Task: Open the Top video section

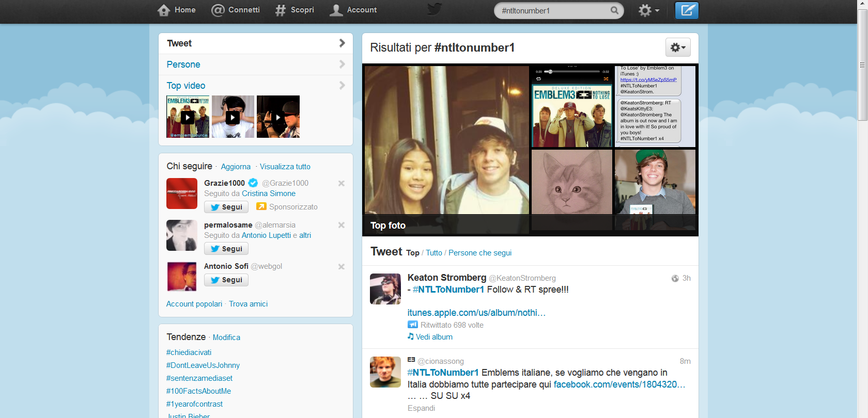Action: click(256, 86)
